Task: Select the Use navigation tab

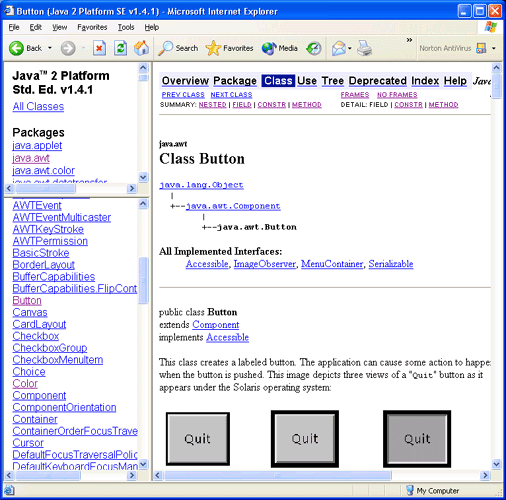Action: coord(307,81)
